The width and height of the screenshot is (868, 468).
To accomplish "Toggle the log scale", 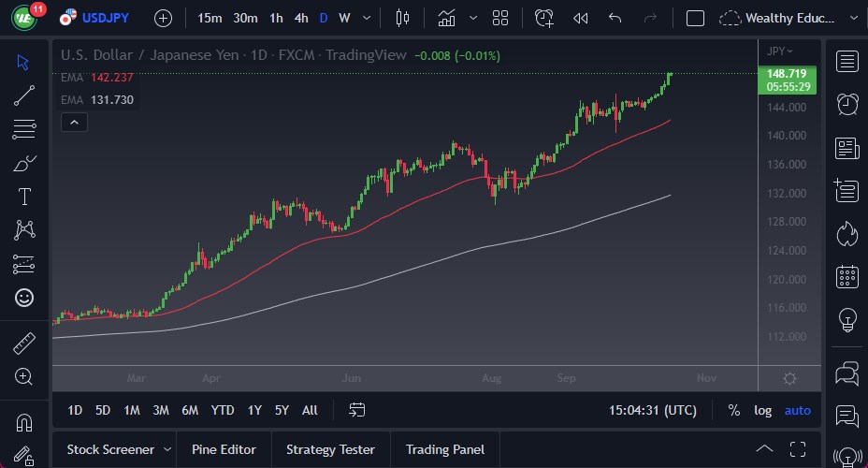I will [x=763, y=410].
